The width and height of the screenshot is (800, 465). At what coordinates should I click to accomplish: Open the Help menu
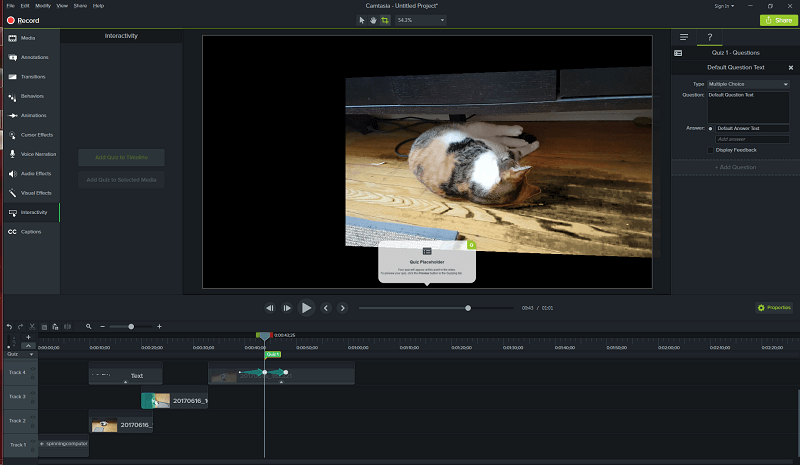click(98, 6)
